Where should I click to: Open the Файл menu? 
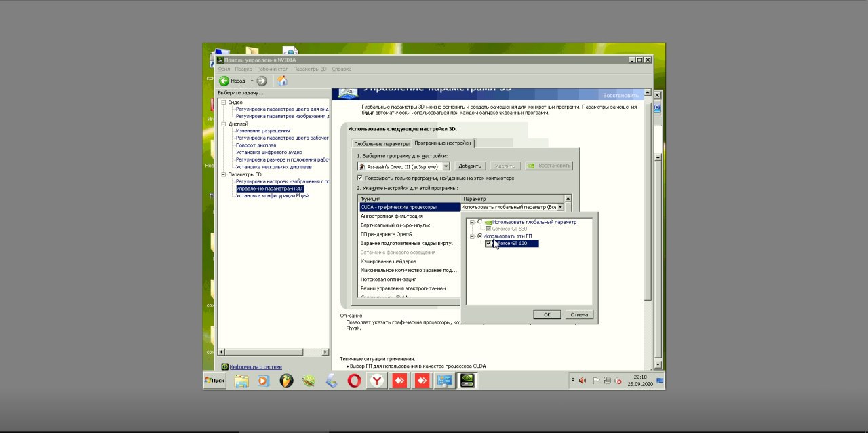[x=224, y=69]
